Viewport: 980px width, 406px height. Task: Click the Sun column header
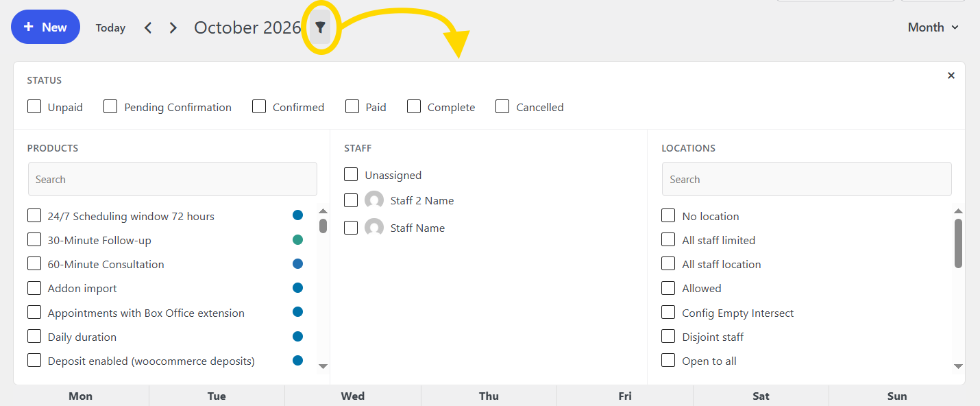(897, 396)
